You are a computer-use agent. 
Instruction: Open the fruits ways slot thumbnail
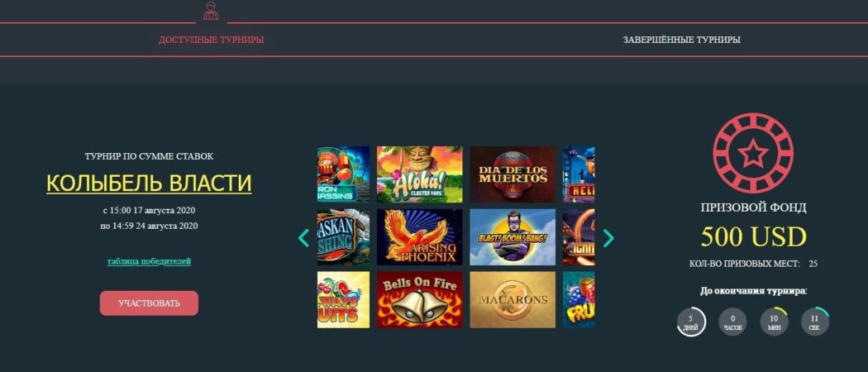pyautogui.click(x=343, y=299)
